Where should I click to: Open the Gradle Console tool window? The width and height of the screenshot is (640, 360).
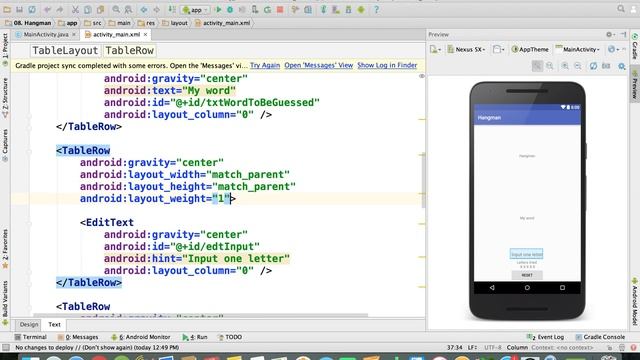(x=600, y=337)
